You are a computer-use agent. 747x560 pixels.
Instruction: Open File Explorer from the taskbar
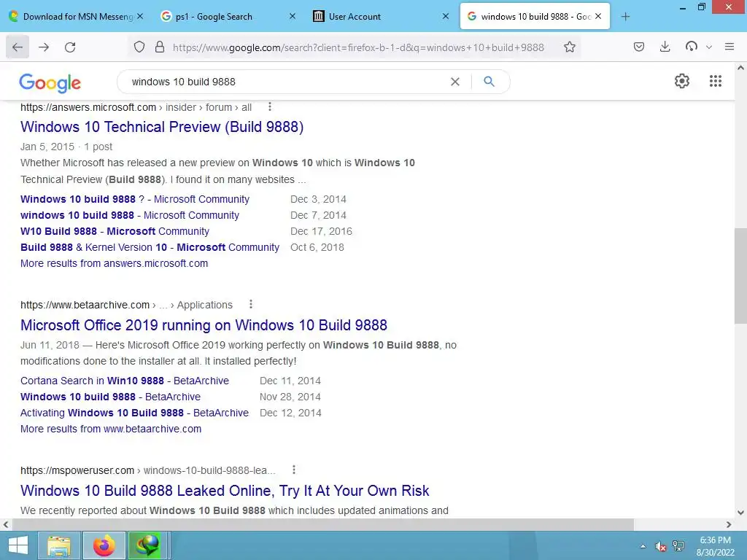coord(59,545)
